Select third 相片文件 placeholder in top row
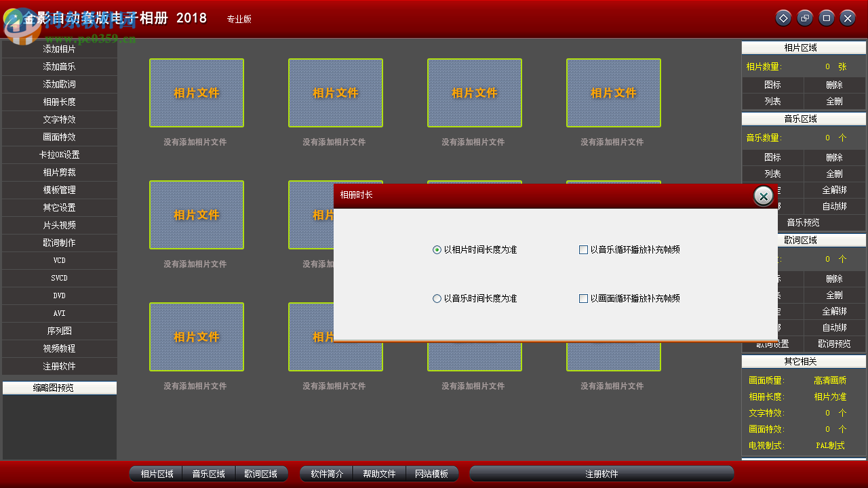 (x=475, y=93)
